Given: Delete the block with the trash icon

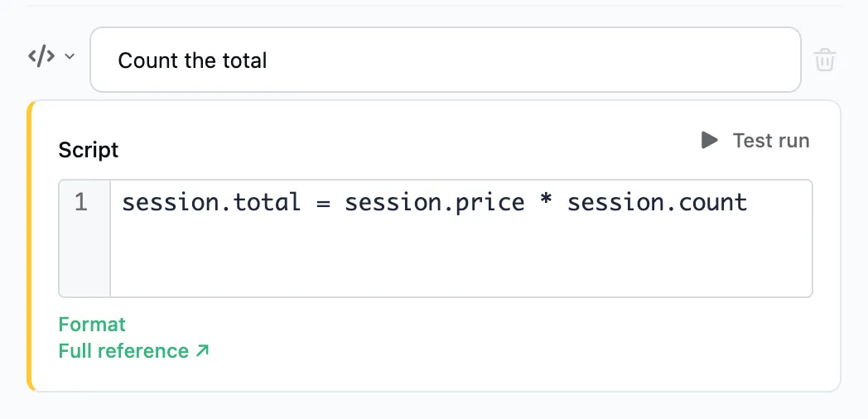Looking at the screenshot, I should [x=824, y=60].
